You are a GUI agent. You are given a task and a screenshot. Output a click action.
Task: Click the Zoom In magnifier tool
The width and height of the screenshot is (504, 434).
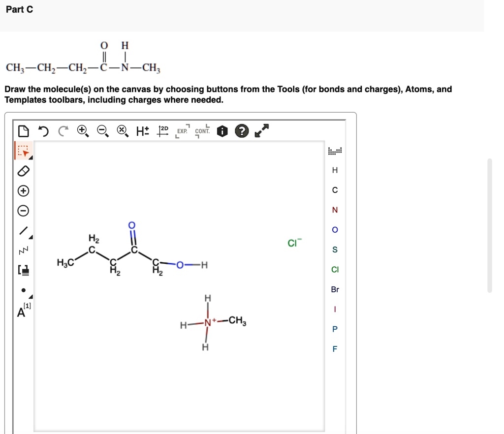(x=81, y=130)
